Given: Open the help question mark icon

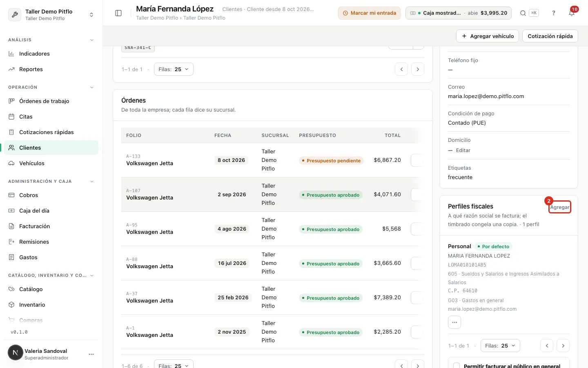Looking at the screenshot, I should (x=554, y=13).
